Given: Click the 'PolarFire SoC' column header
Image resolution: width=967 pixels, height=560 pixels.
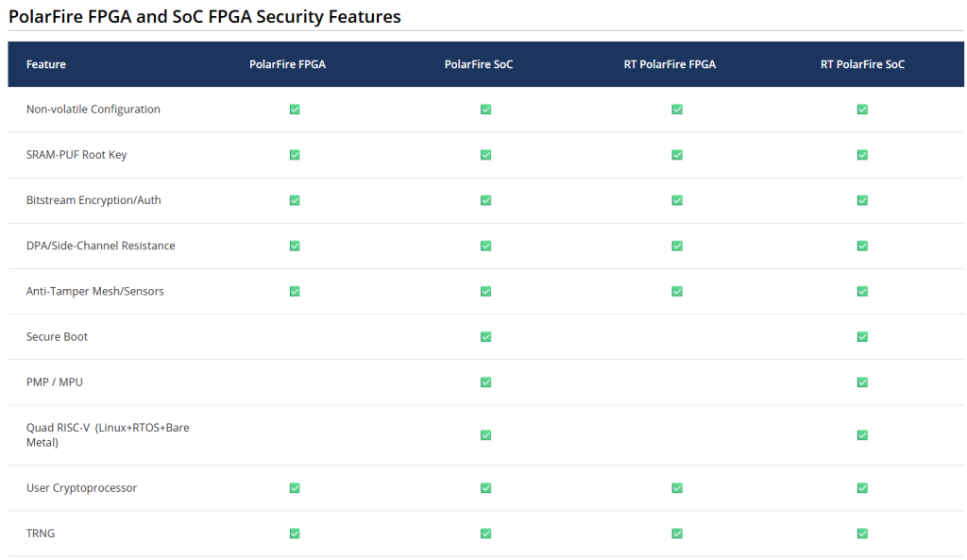Looking at the screenshot, I should [479, 64].
